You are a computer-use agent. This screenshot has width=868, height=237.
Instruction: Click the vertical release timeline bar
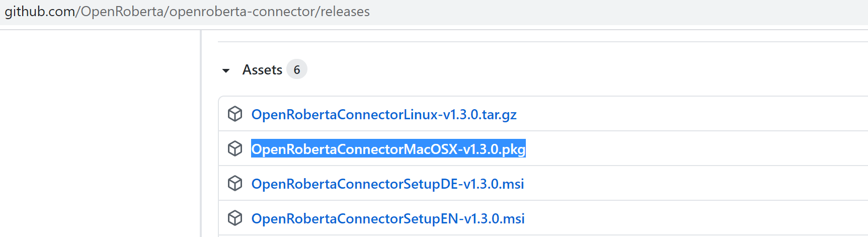click(x=201, y=133)
